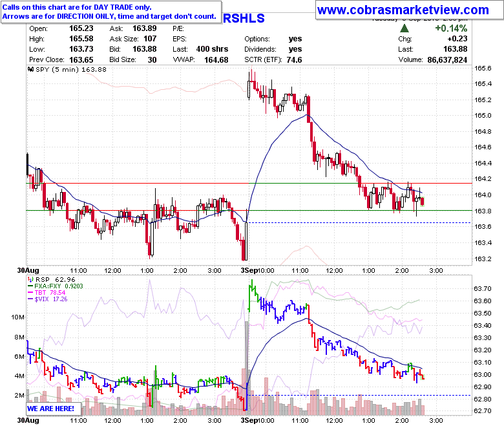The width and height of the screenshot is (504, 426).
Task: Click the Bid price 163.88
Action: tap(144, 49)
